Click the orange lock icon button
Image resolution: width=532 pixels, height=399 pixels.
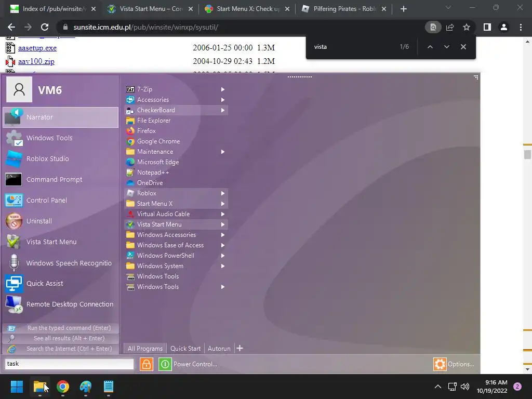(147, 364)
